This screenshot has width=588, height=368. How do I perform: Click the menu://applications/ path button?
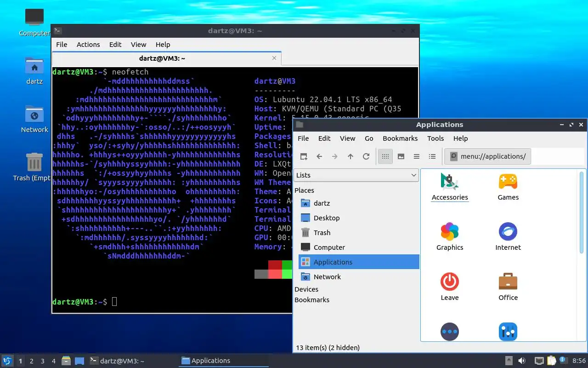[x=488, y=156]
